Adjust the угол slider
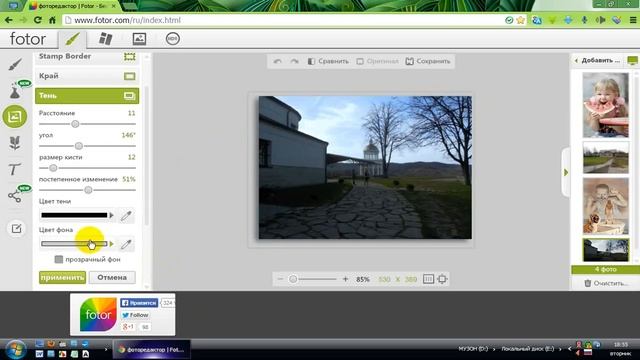 click(x=79, y=146)
